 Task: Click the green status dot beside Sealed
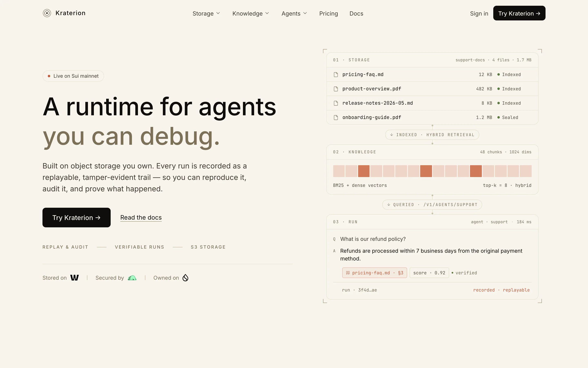(498, 117)
